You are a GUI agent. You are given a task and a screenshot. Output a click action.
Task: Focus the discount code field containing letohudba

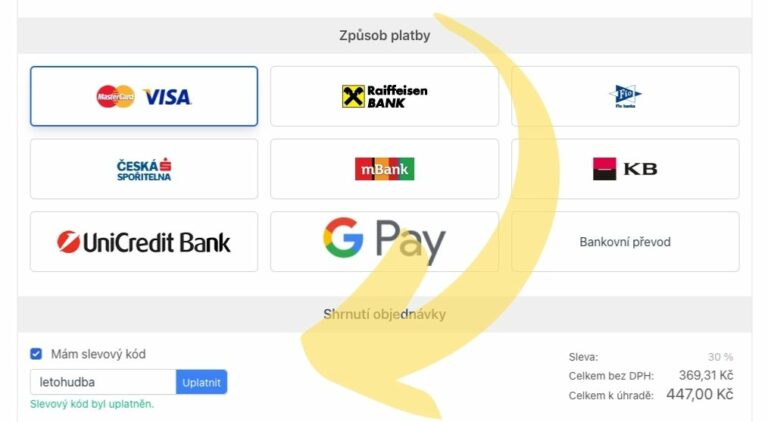tap(103, 382)
